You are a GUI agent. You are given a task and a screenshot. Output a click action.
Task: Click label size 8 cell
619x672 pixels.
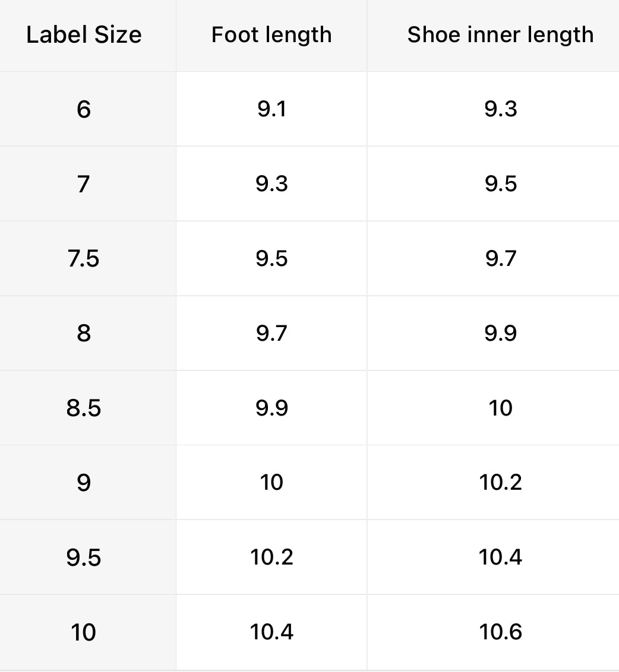[x=84, y=333]
